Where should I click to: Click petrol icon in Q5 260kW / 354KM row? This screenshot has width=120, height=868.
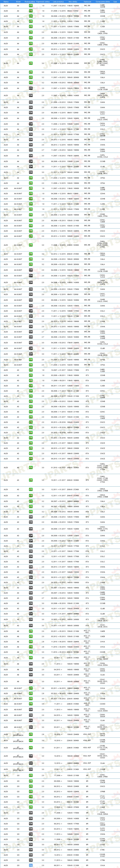[x=31, y=802]
